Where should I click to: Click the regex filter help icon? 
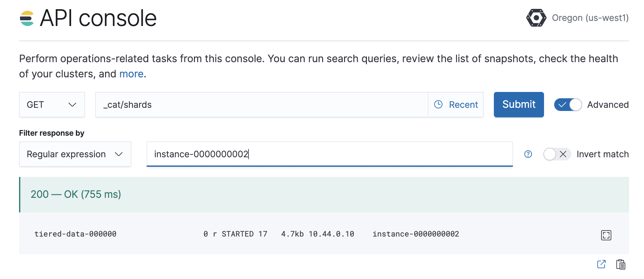[x=528, y=154]
